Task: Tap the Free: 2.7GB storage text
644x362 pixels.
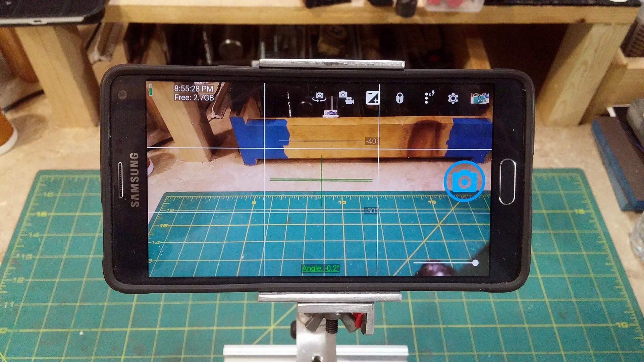Action: [194, 98]
